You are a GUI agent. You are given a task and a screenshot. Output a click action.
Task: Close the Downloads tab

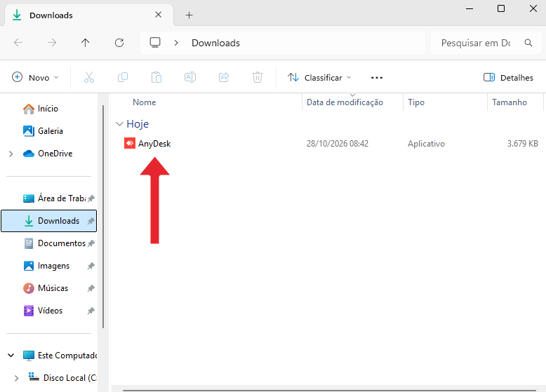click(158, 15)
